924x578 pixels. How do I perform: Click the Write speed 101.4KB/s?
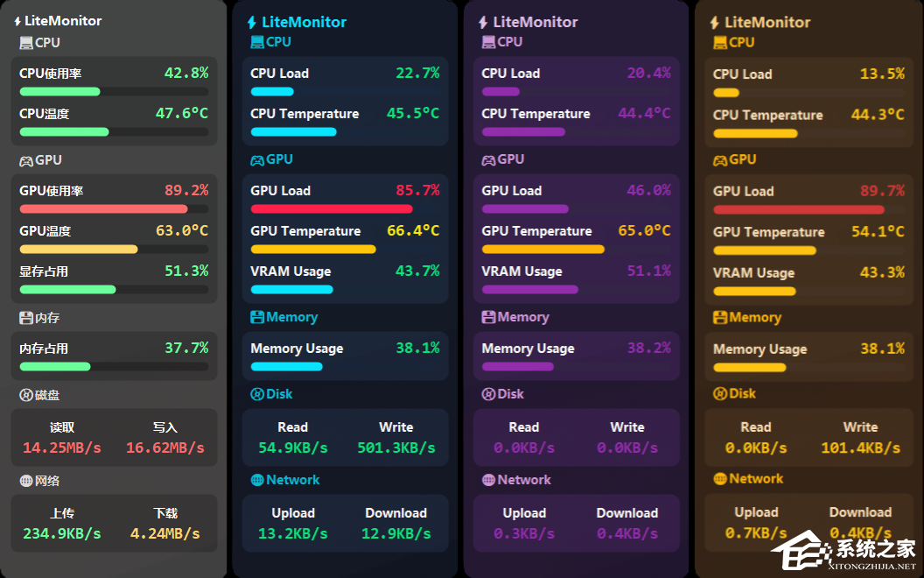click(x=860, y=448)
